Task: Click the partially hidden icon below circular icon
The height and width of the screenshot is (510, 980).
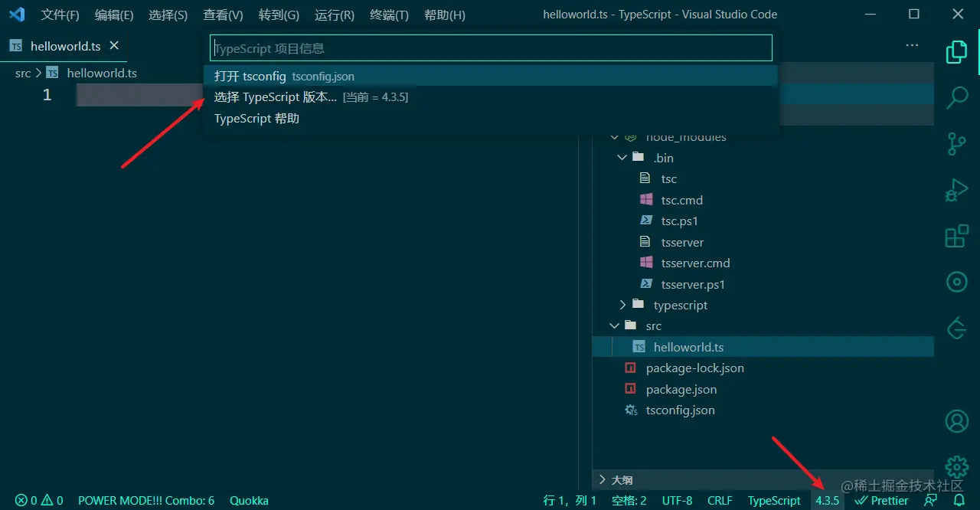Action: click(x=956, y=328)
